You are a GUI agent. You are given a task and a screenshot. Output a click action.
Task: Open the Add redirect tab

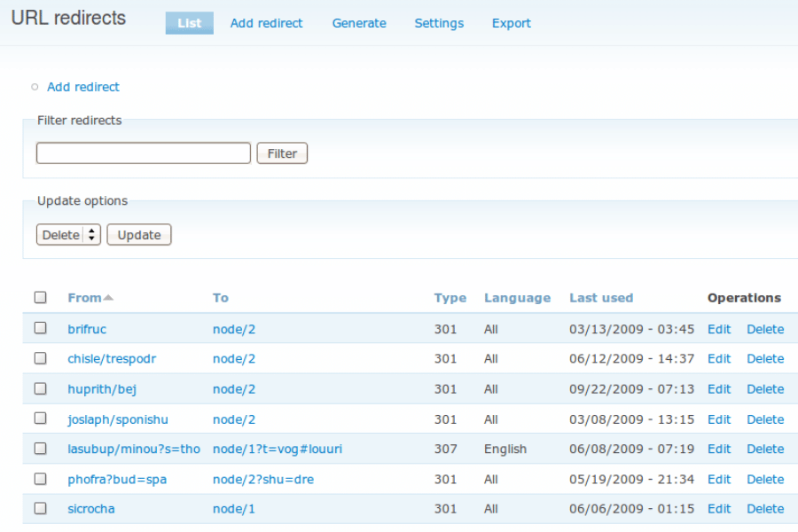[266, 23]
